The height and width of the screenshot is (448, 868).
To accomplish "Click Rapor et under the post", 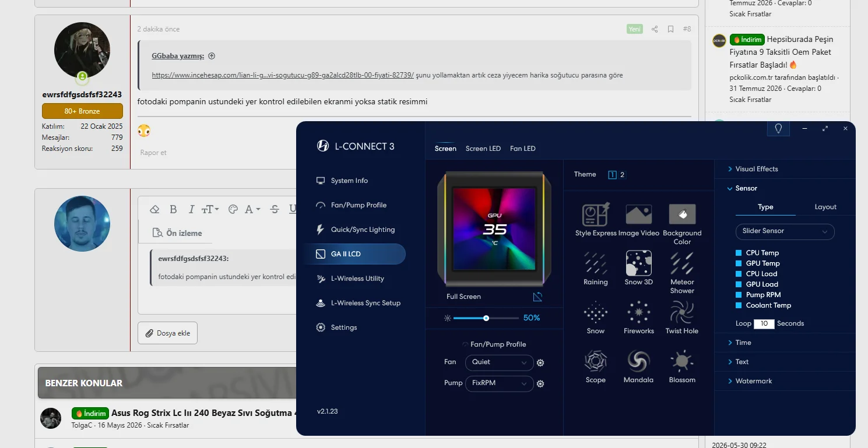I will coord(153,153).
